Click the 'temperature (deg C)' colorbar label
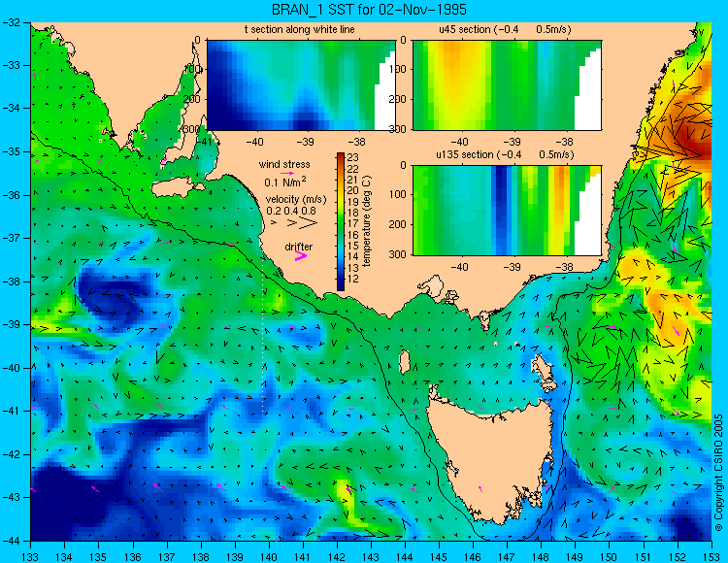The width and height of the screenshot is (728, 563). pos(367,221)
